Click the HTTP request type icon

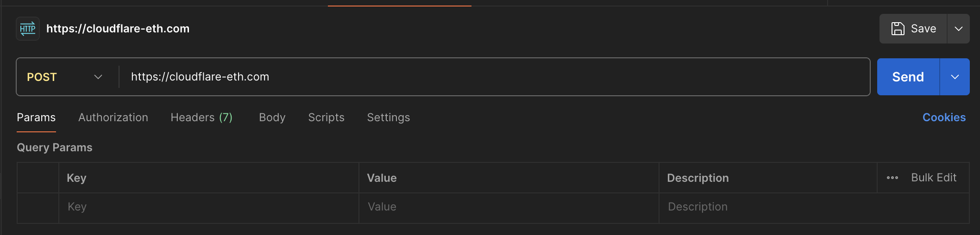[28, 29]
